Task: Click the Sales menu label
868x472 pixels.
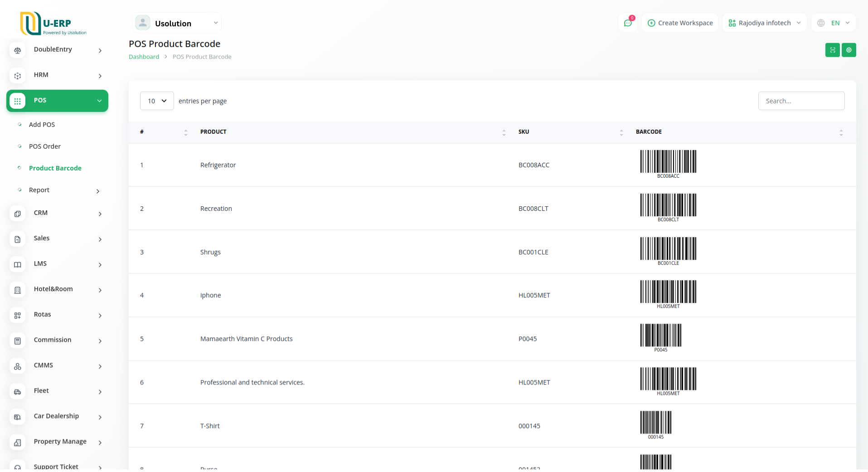Action: [x=42, y=238]
